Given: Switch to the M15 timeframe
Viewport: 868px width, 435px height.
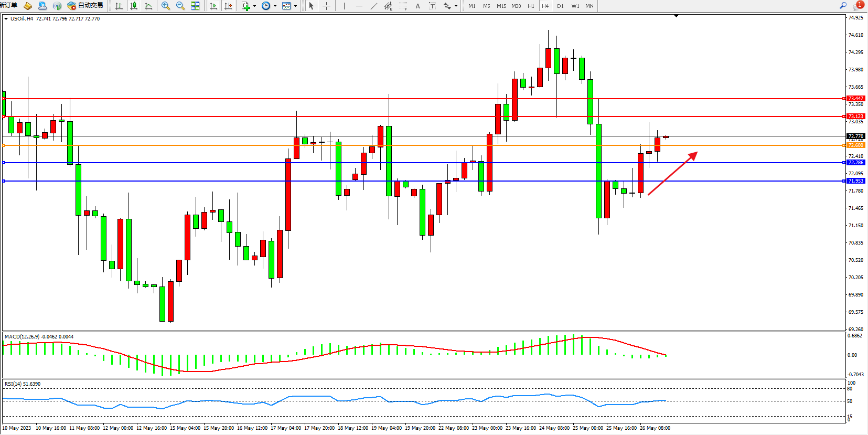Looking at the screenshot, I should point(501,6).
